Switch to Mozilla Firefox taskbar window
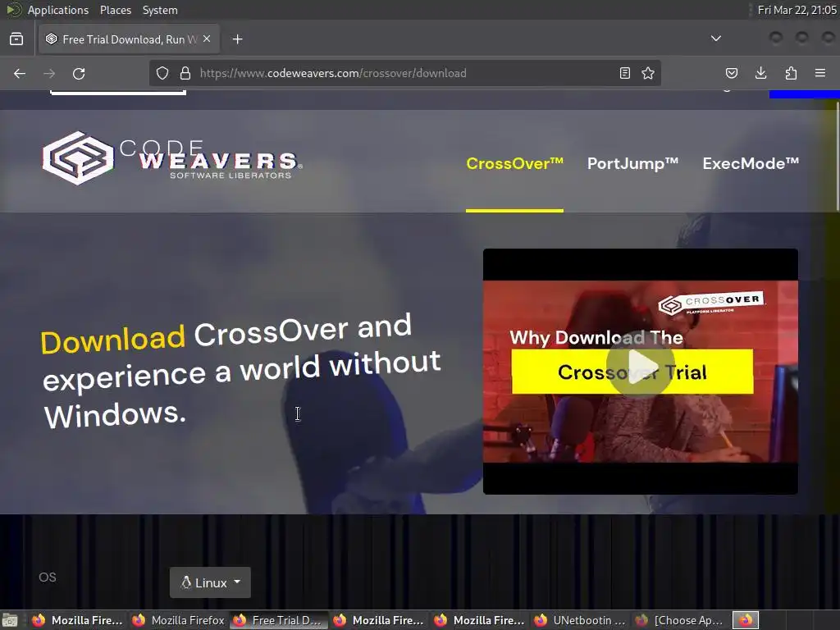Screen dimensions: 840x630 [178, 620]
